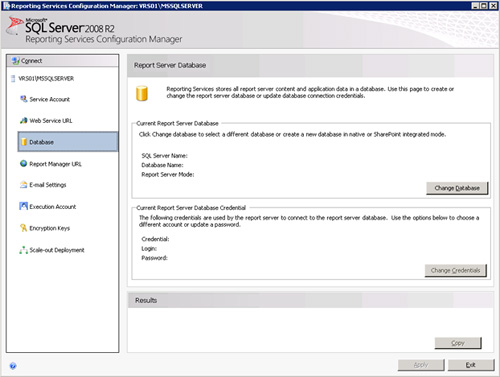Open Execution Account page
This screenshot has width=500, height=377.
tap(53, 207)
